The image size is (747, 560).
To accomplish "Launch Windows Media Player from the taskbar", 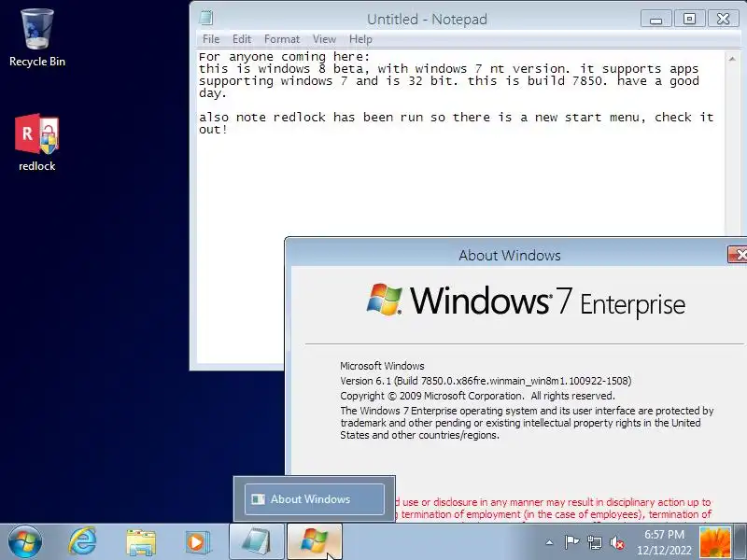I will 197,542.
